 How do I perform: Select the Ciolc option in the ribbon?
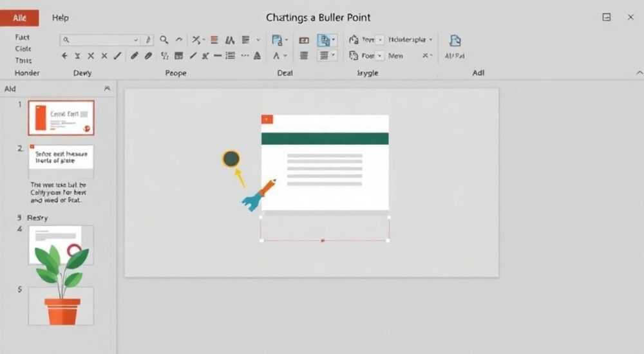click(23, 49)
